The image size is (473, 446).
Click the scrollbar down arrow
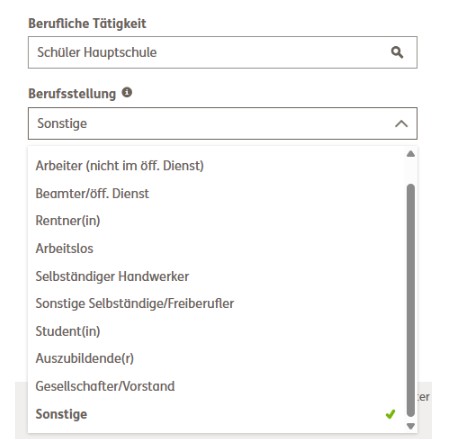[x=411, y=426]
